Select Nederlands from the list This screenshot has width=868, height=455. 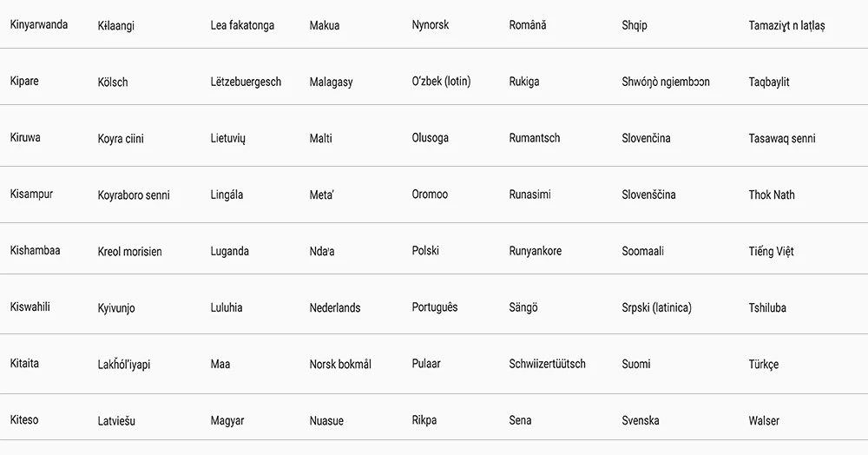[x=335, y=307]
